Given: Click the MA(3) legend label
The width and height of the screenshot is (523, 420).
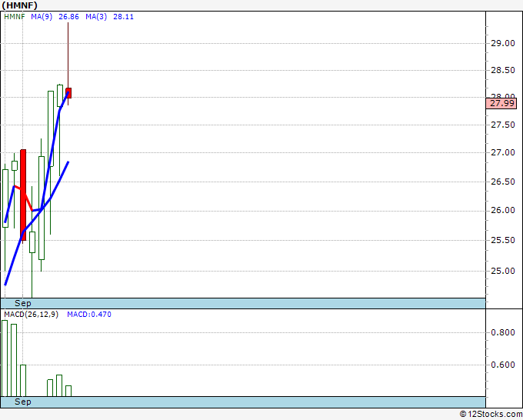Looking at the screenshot, I should coord(96,17).
